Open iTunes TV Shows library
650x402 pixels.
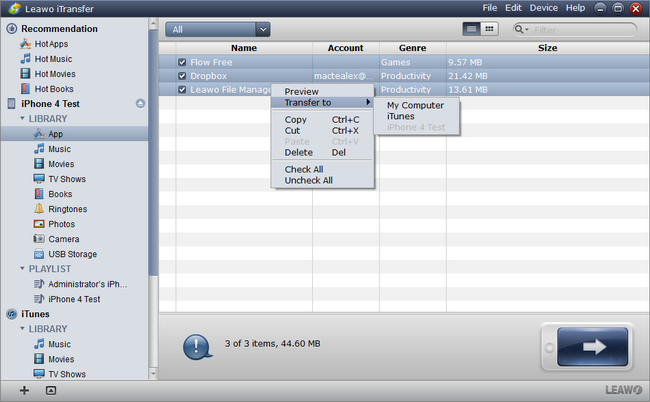(59, 374)
